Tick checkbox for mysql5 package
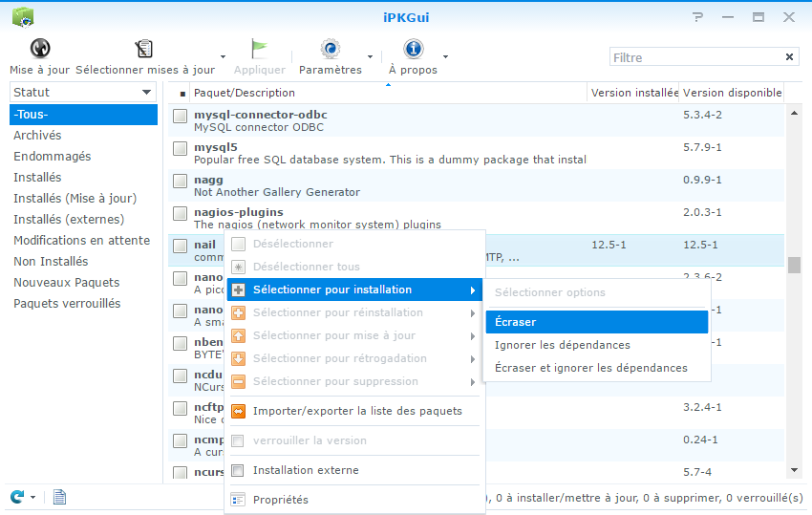 (x=181, y=149)
